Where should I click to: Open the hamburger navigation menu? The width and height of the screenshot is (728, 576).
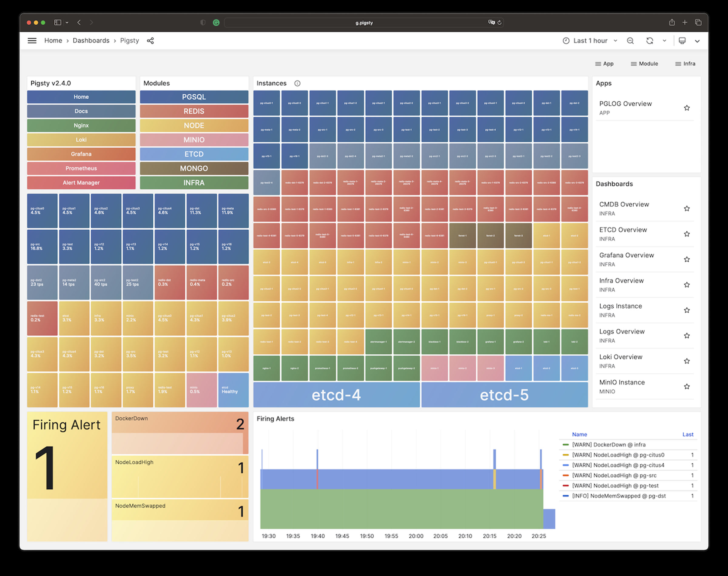click(32, 40)
